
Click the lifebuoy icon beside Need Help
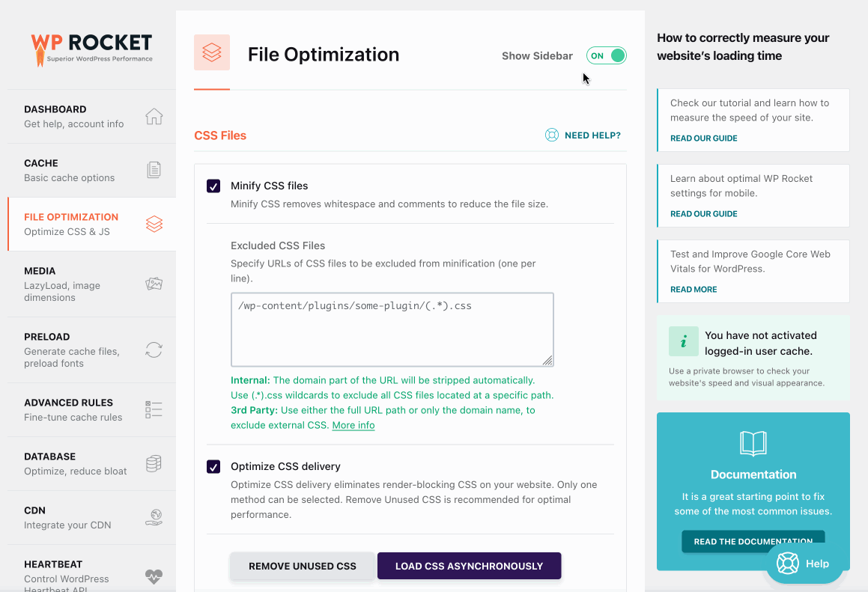pyautogui.click(x=552, y=135)
